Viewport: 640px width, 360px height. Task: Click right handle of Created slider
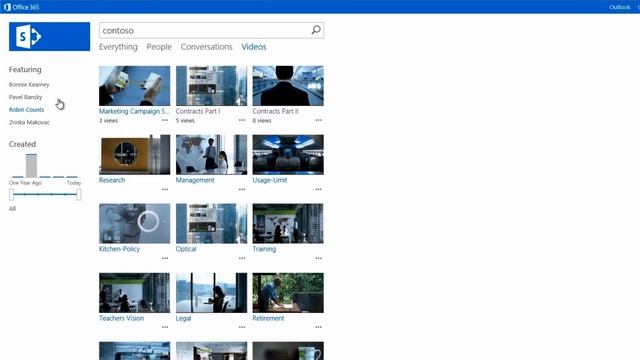78,194
